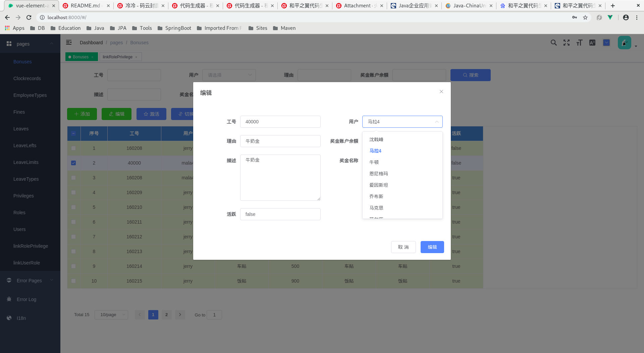Select the Error Log bug icon
Screen dimensions: 644x353
coord(9,299)
